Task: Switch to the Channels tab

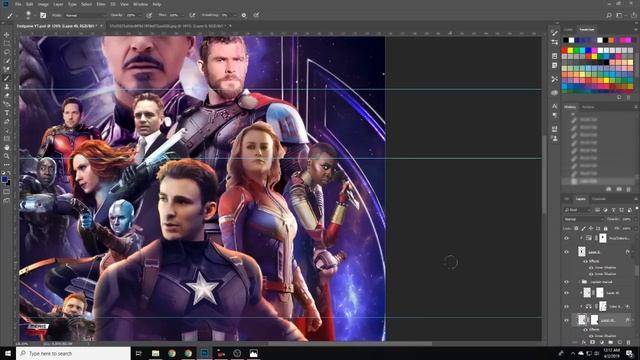Action: [x=599, y=199]
